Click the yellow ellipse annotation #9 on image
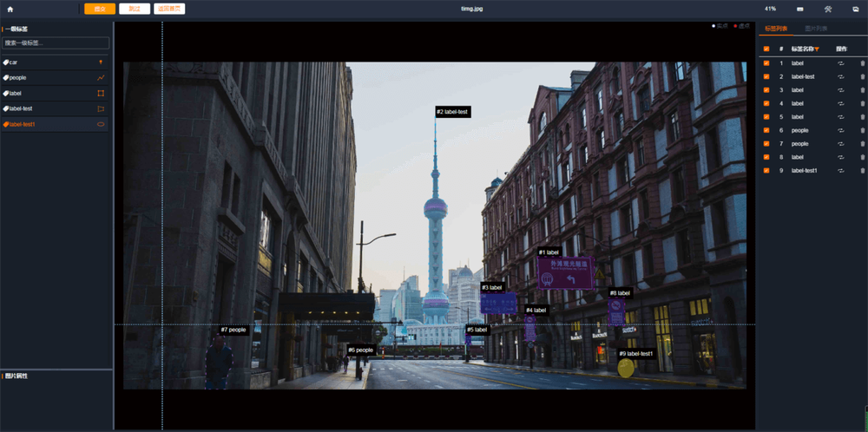The width and height of the screenshot is (868, 432). [626, 369]
